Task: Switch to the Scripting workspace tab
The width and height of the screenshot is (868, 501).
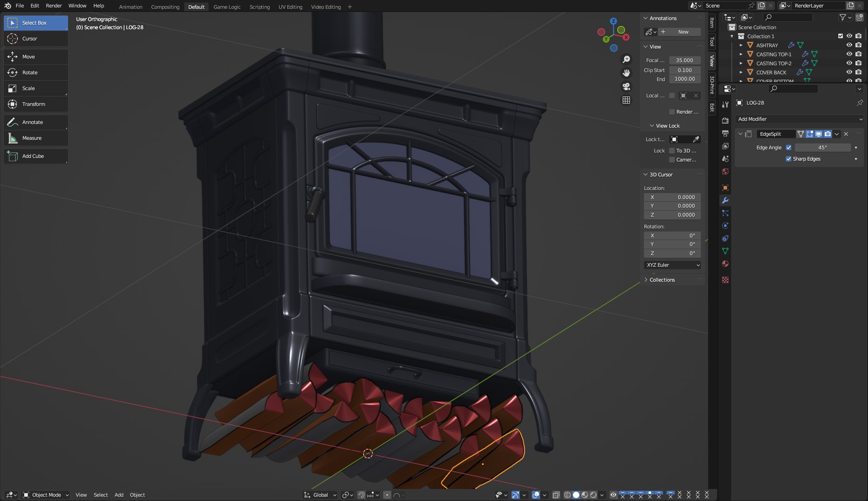Action: [259, 7]
